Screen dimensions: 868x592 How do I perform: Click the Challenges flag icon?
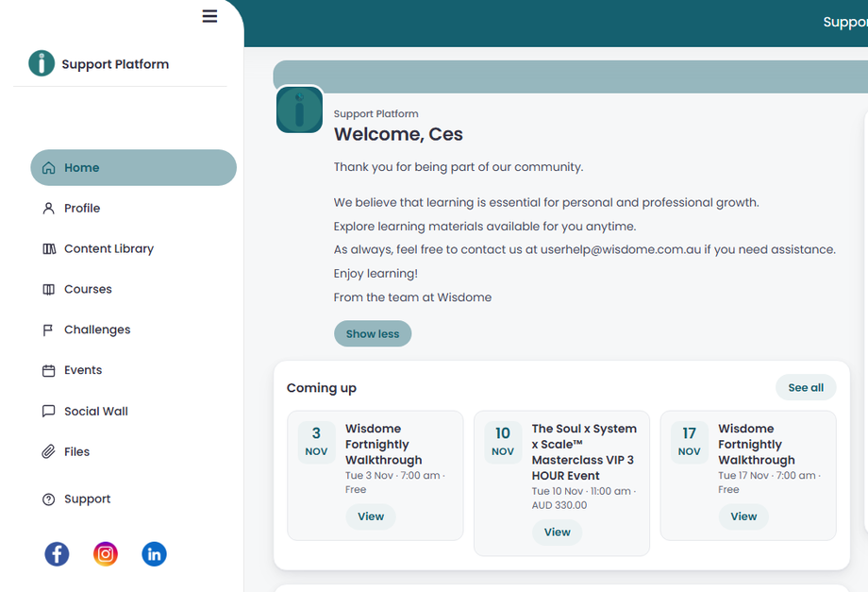[48, 330]
